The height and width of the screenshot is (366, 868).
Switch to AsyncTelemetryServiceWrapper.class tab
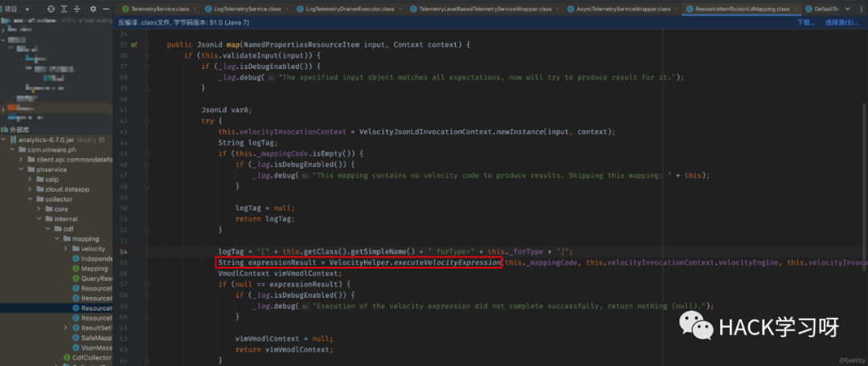click(x=624, y=9)
